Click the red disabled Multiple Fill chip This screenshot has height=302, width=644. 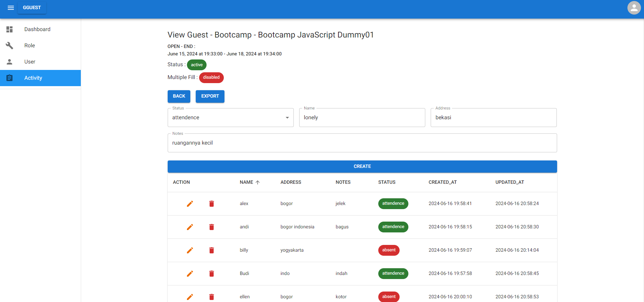tap(211, 77)
